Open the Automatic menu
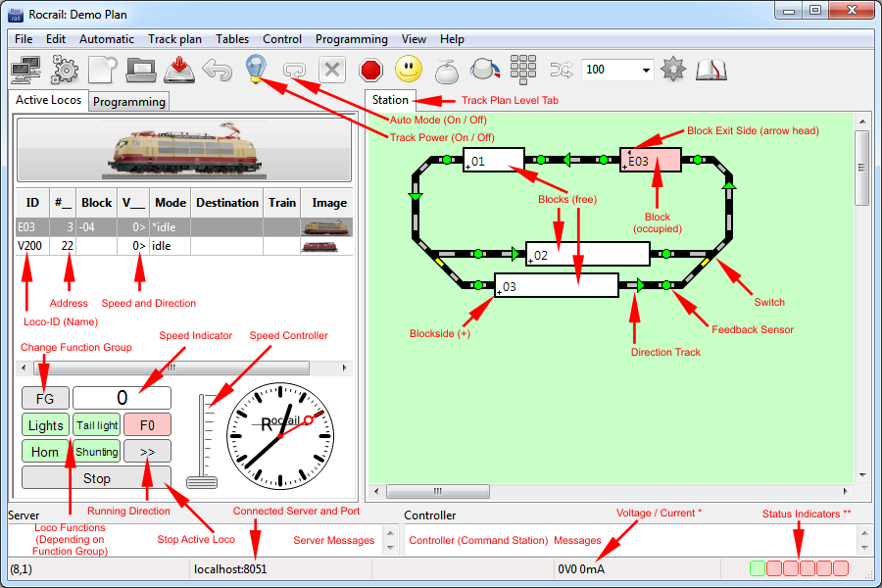The width and height of the screenshot is (882, 588). (x=106, y=39)
